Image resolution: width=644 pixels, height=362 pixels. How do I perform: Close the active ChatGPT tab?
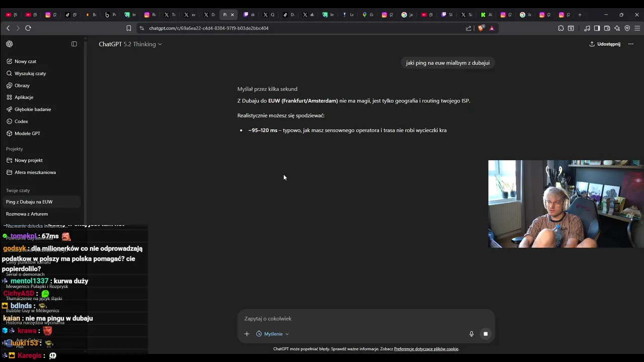[232, 15]
